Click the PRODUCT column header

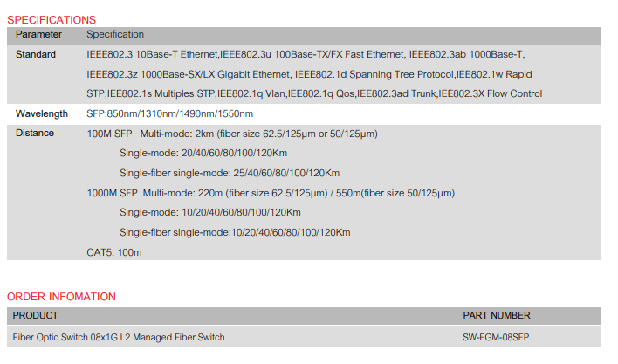point(36,316)
